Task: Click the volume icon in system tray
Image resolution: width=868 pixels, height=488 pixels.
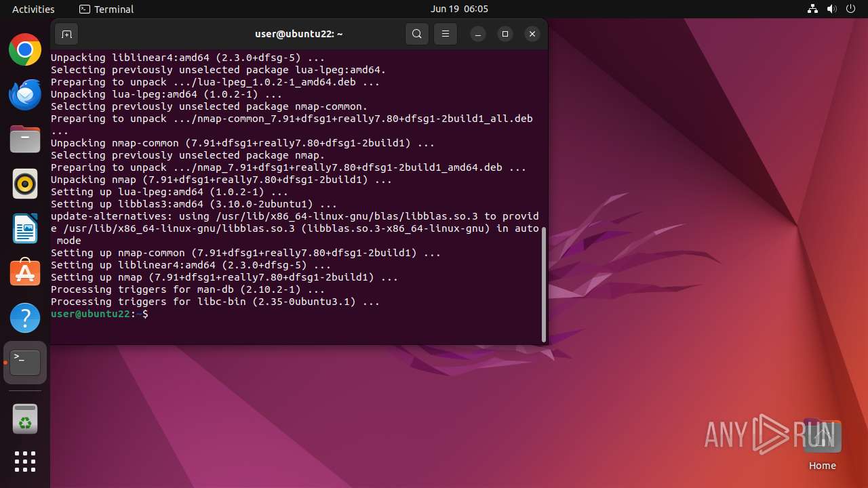Action: coord(831,9)
